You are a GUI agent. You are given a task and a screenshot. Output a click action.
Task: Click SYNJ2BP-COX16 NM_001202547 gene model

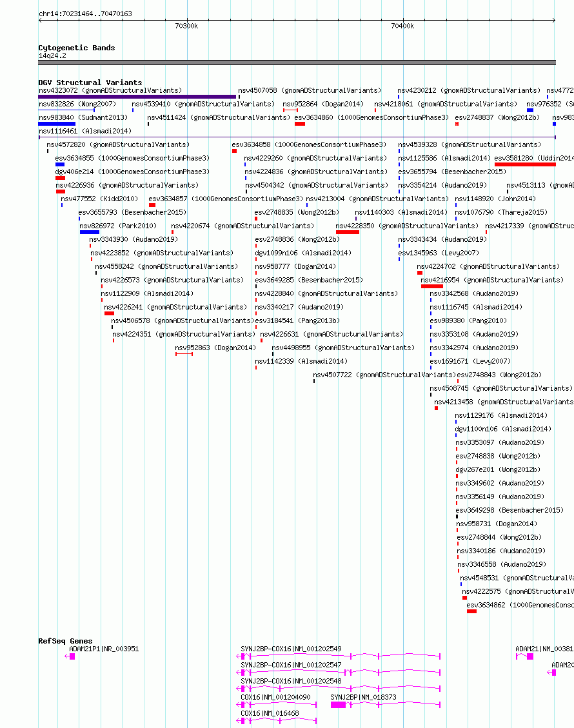pos(338,673)
